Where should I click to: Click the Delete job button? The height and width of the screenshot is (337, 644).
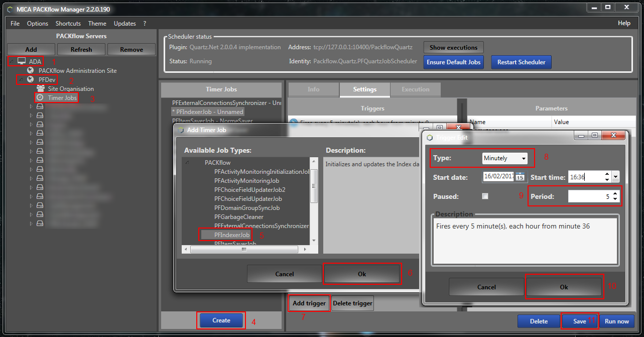[539, 321]
